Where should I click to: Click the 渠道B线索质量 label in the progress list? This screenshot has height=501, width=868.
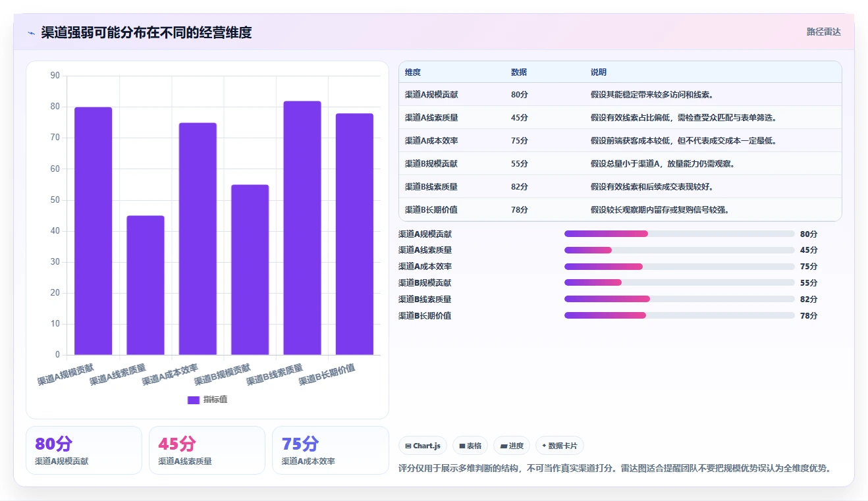pyautogui.click(x=425, y=299)
